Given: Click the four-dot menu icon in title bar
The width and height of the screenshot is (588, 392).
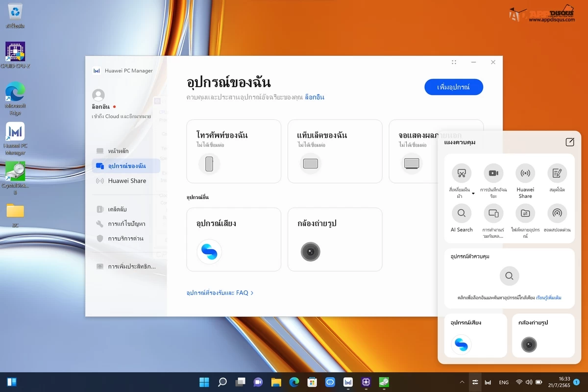Looking at the screenshot, I should point(454,62).
